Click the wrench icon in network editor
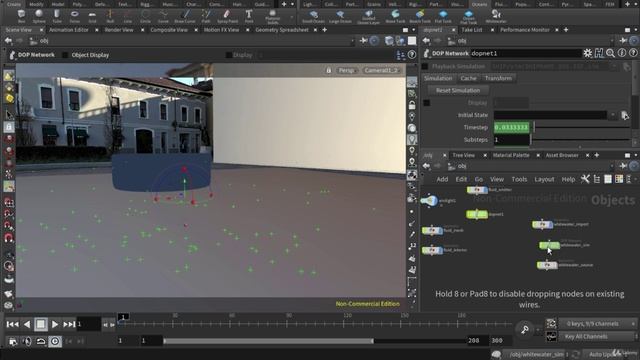Image resolution: width=640 pixels, height=360 pixels. (585, 179)
